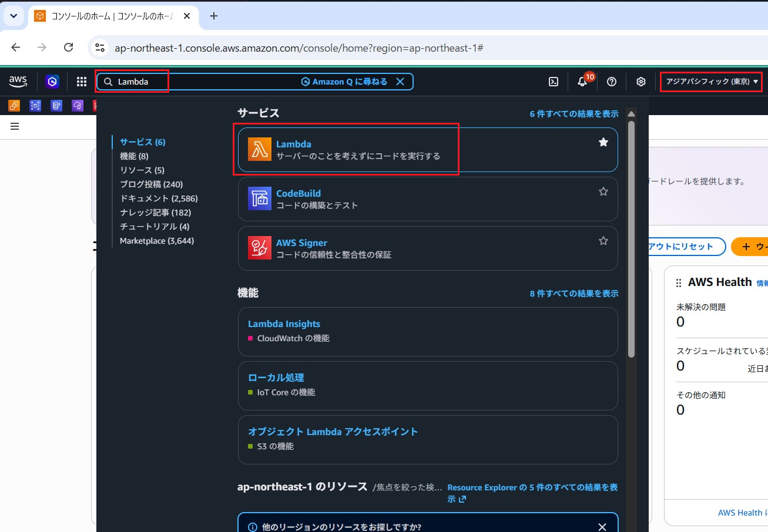Screen dimensions: 768x532
Task: Expand the アジアパシフィック (東京) region dropdown
Action: [712, 82]
